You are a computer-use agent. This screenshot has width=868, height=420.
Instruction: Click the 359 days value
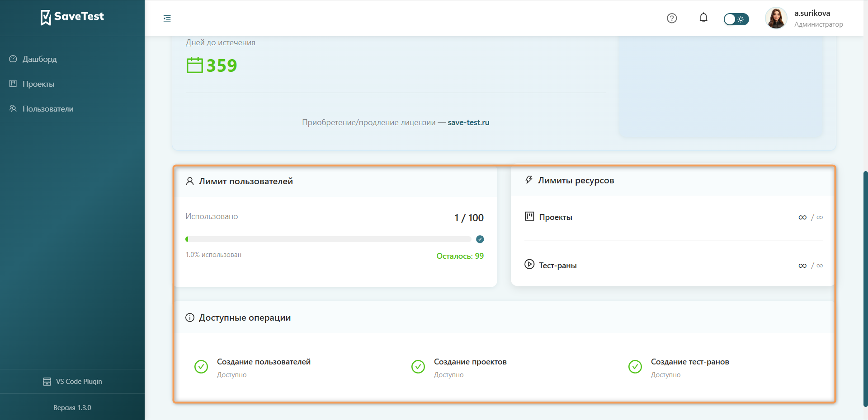222,65
